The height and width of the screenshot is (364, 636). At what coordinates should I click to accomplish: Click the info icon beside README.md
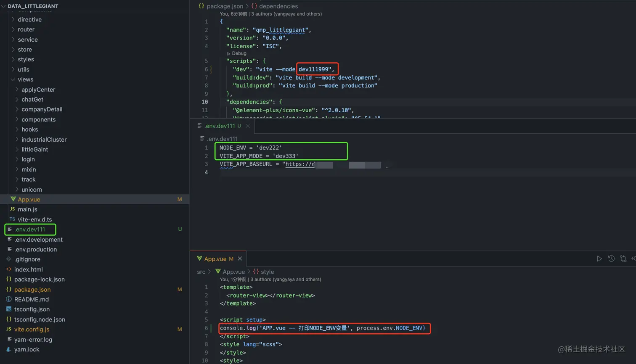tap(9, 299)
